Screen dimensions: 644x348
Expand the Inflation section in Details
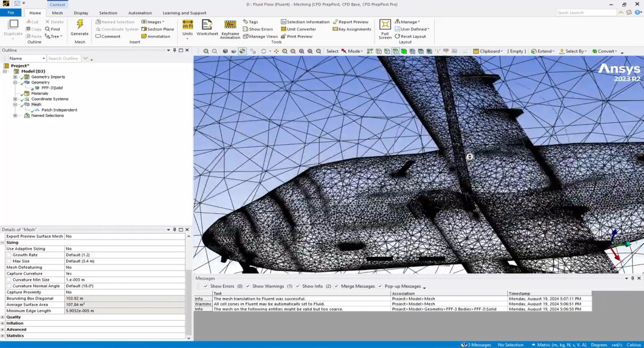pyautogui.click(x=2, y=324)
